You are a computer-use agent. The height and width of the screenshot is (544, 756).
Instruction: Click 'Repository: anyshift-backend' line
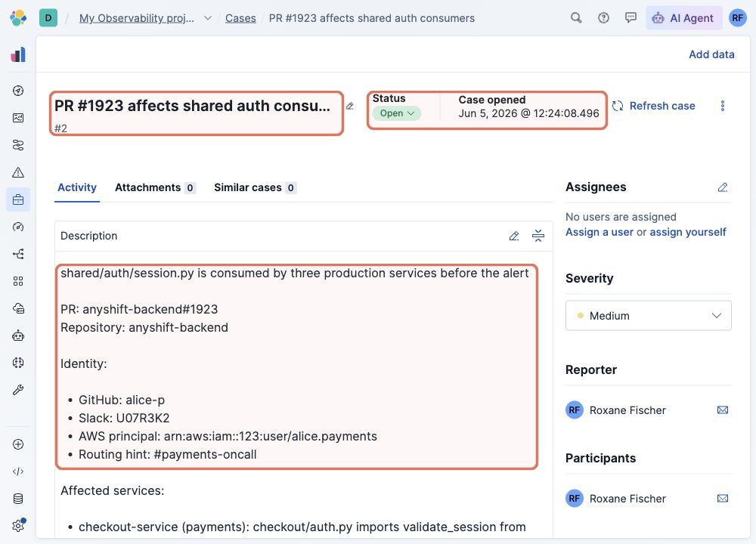point(144,328)
